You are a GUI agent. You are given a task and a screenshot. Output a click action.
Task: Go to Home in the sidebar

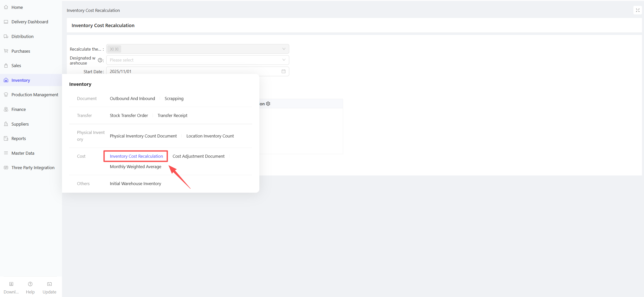(17, 7)
